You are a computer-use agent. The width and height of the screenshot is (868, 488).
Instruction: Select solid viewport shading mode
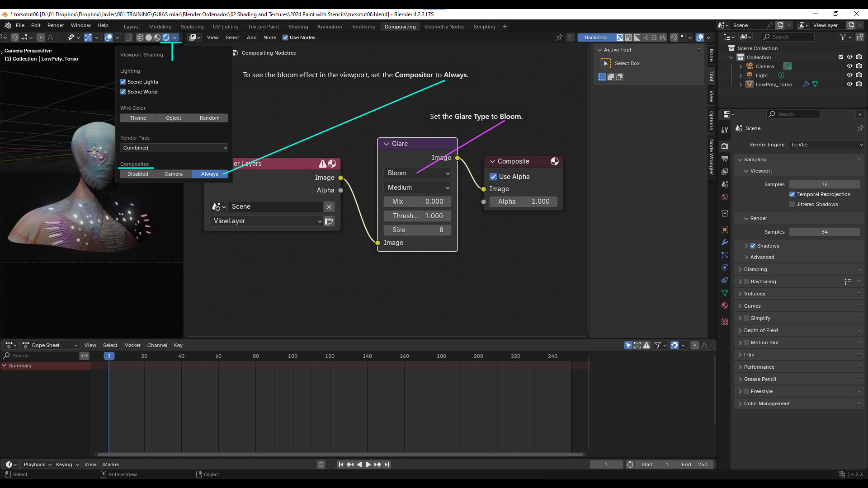[x=149, y=38]
